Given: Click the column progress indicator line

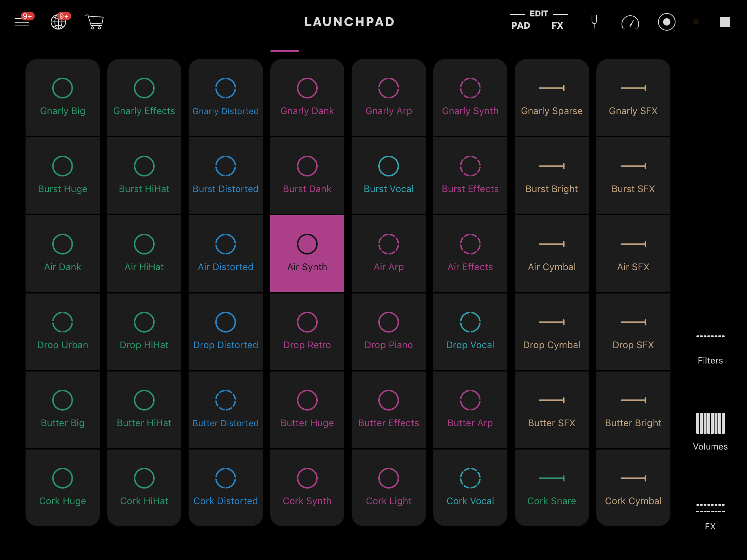Looking at the screenshot, I should pyautogui.click(x=285, y=51).
